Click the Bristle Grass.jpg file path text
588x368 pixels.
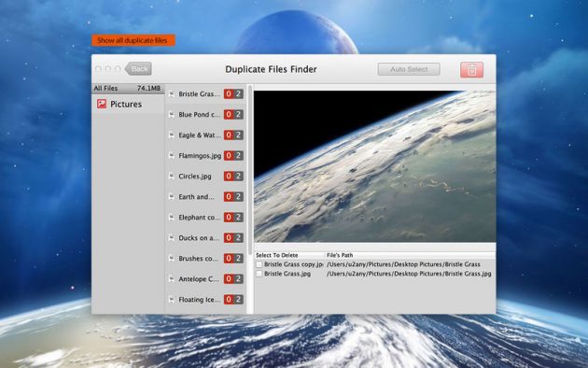click(409, 274)
